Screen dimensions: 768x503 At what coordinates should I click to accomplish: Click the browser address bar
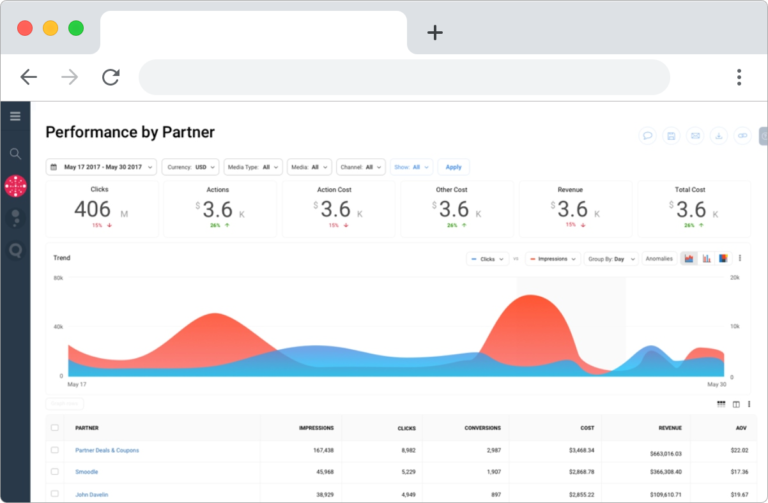(x=404, y=77)
